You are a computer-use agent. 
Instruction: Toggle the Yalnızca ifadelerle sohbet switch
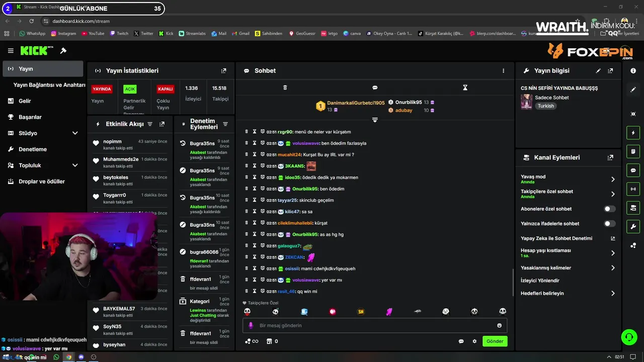tap(609, 224)
